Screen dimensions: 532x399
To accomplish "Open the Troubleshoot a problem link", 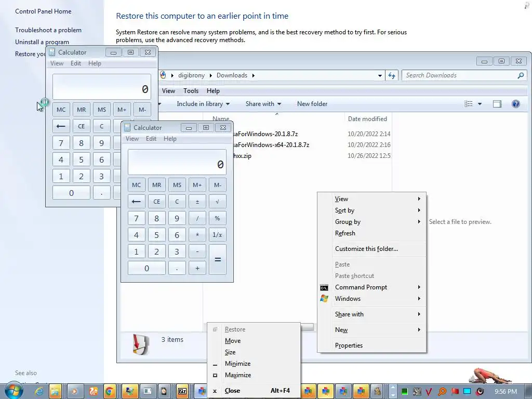I will click(48, 30).
